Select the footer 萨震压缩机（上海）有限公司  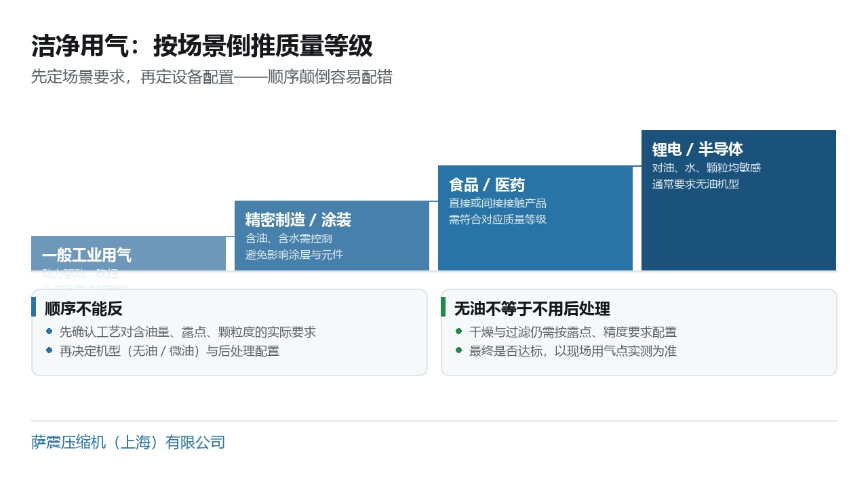pyautogui.click(x=128, y=443)
